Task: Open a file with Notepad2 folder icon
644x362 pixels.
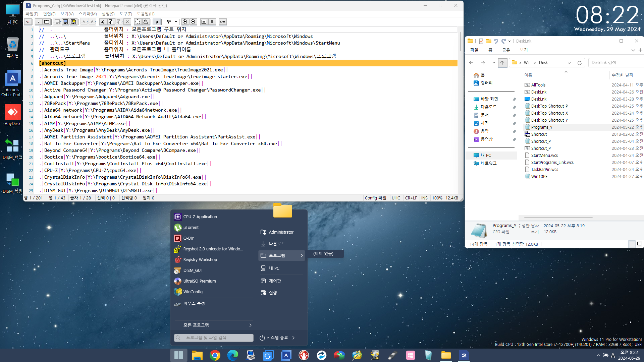Action: (47, 22)
